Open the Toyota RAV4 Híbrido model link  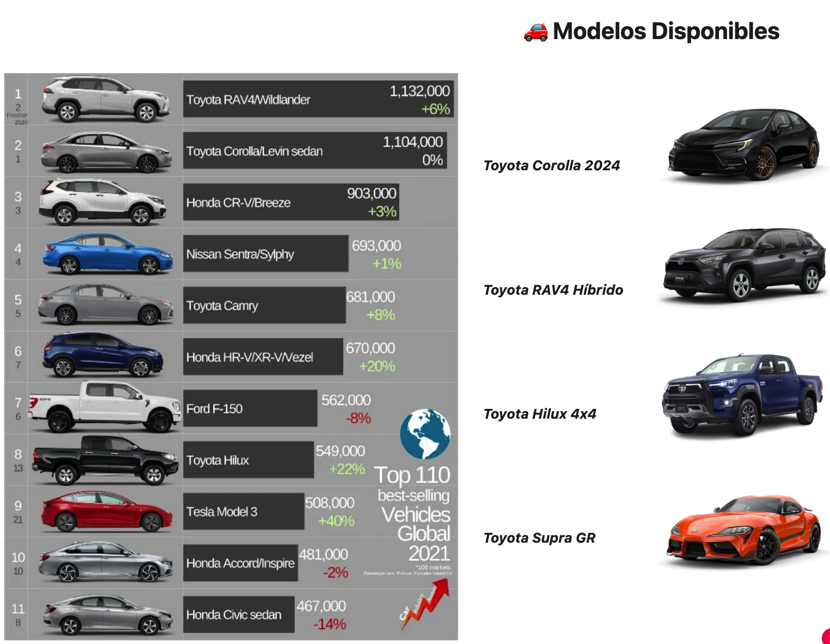coord(553,290)
